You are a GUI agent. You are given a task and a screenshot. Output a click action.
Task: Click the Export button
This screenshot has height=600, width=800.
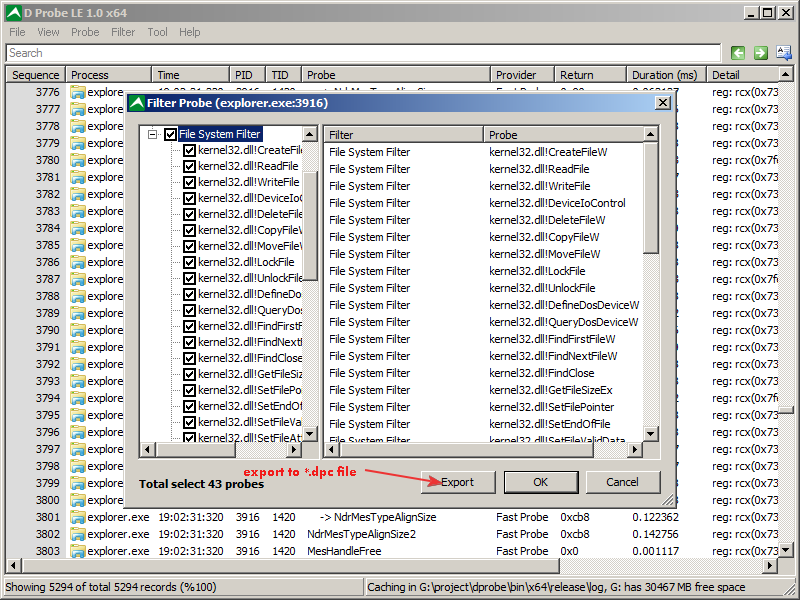coord(458,482)
